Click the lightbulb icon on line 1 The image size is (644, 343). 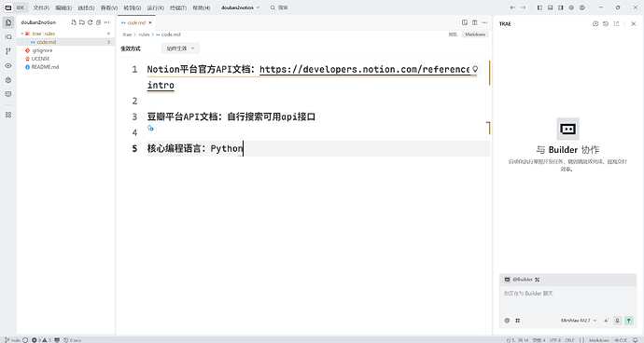click(475, 69)
